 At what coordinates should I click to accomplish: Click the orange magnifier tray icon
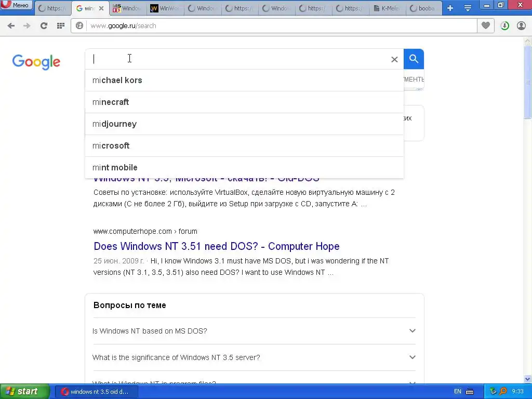tap(503, 392)
